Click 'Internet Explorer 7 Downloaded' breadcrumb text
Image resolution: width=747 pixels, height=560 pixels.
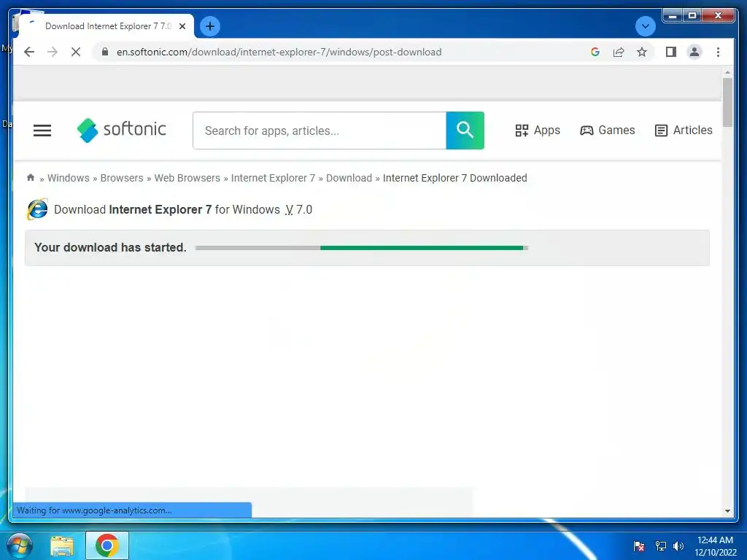(455, 178)
